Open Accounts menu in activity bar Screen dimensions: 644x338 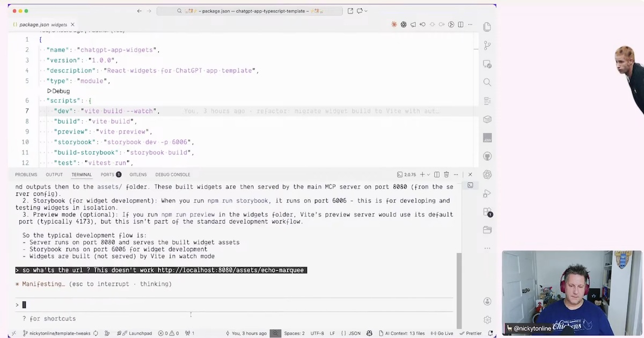(487, 302)
